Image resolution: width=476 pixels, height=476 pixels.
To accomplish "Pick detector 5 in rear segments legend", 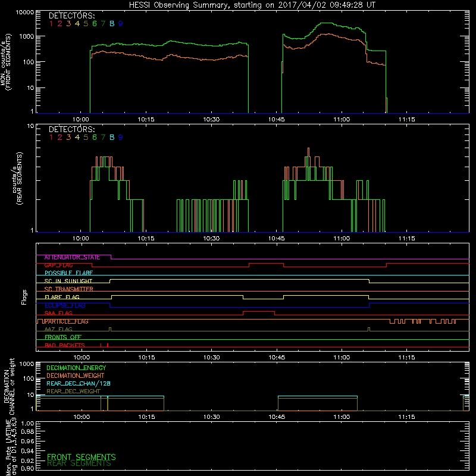I will (86, 137).
